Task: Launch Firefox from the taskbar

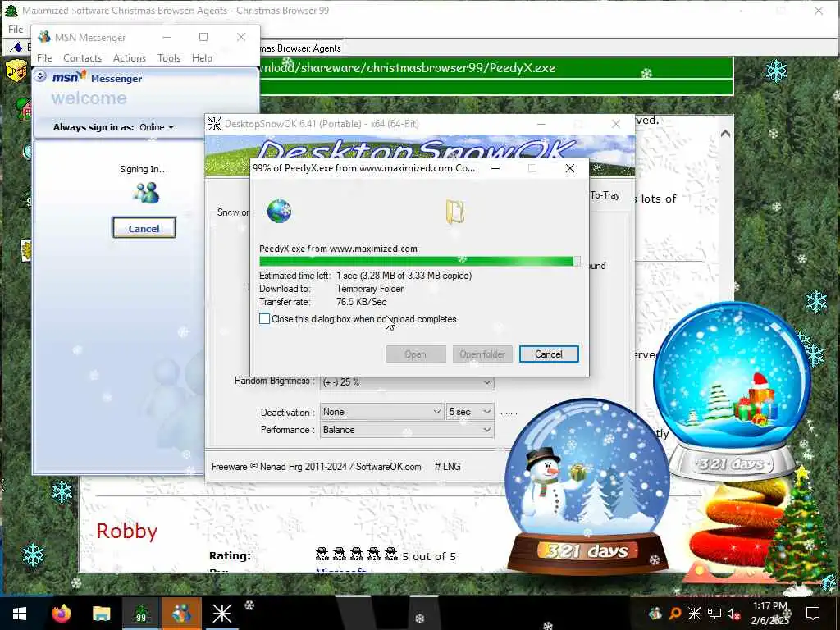Action: tap(61, 614)
